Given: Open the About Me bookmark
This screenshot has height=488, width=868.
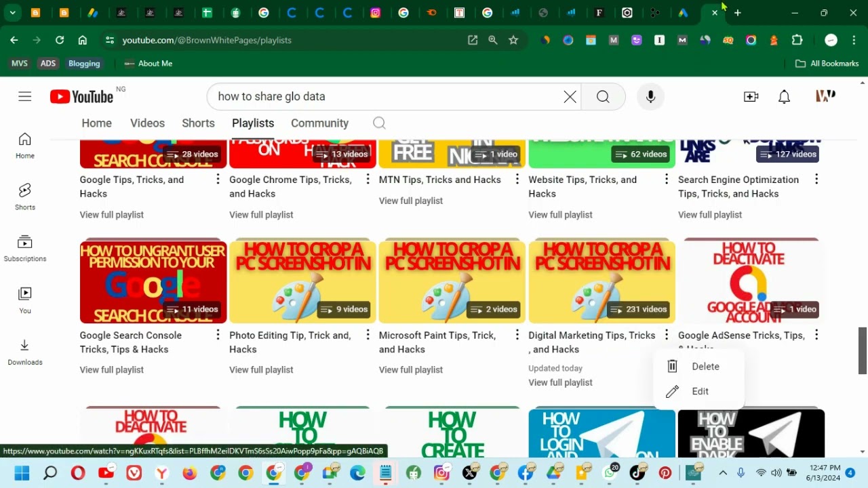Looking at the screenshot, I should point(149,63).
